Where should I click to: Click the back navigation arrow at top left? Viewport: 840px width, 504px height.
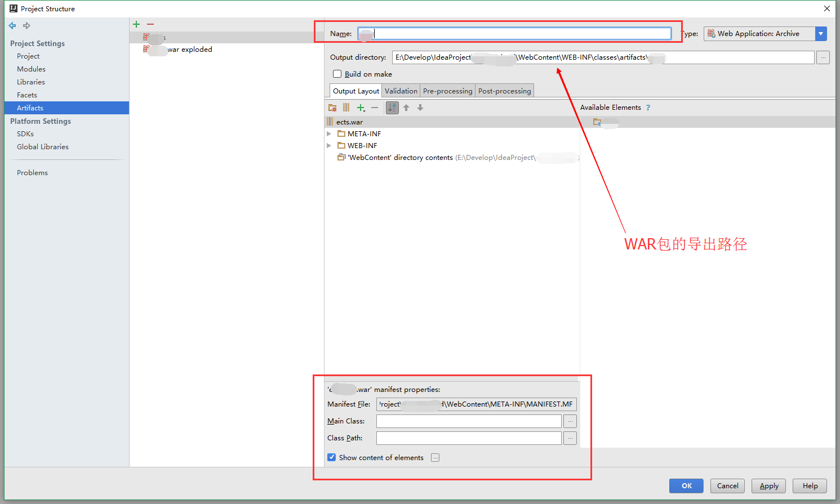tap(12, 25)
